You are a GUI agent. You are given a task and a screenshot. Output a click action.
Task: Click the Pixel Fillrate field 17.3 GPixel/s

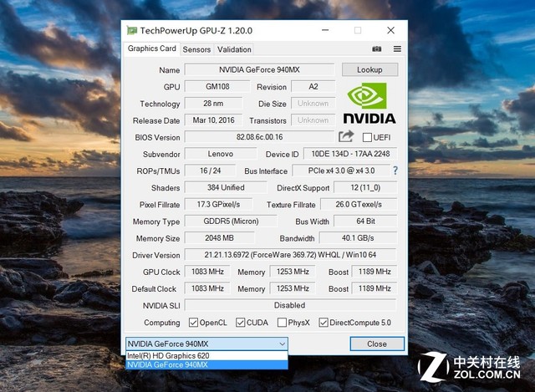pyautogui.click(x=218, y=205)
